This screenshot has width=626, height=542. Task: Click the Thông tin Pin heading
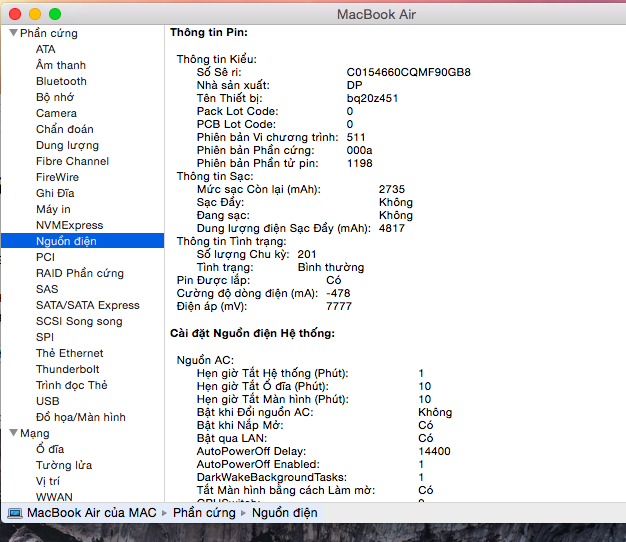coord(209,32)
